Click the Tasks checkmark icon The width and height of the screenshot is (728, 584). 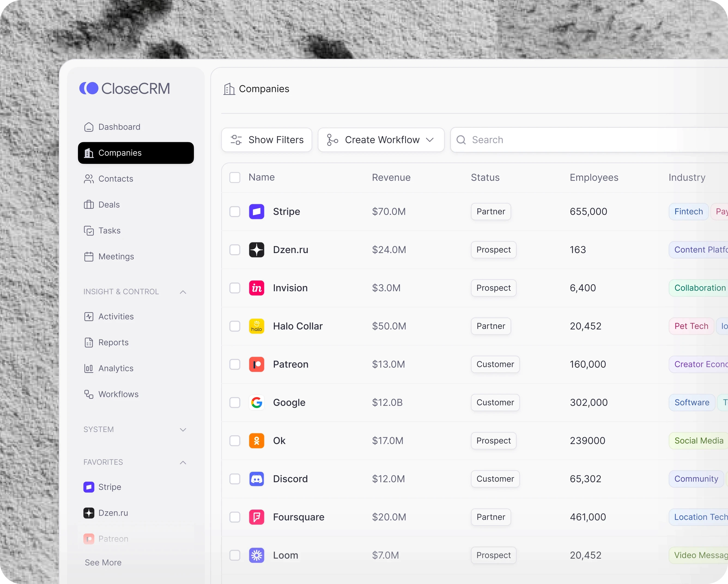[x=89, y=230]
